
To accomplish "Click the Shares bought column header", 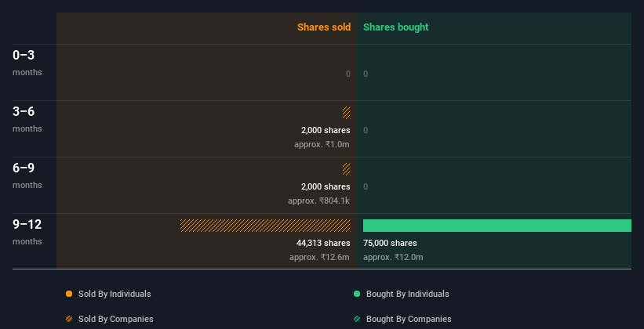I will coord(395,27).
